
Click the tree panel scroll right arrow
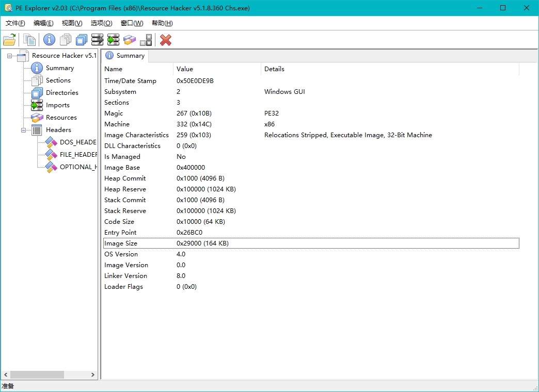pyautogui.click(x=93, y=374)
